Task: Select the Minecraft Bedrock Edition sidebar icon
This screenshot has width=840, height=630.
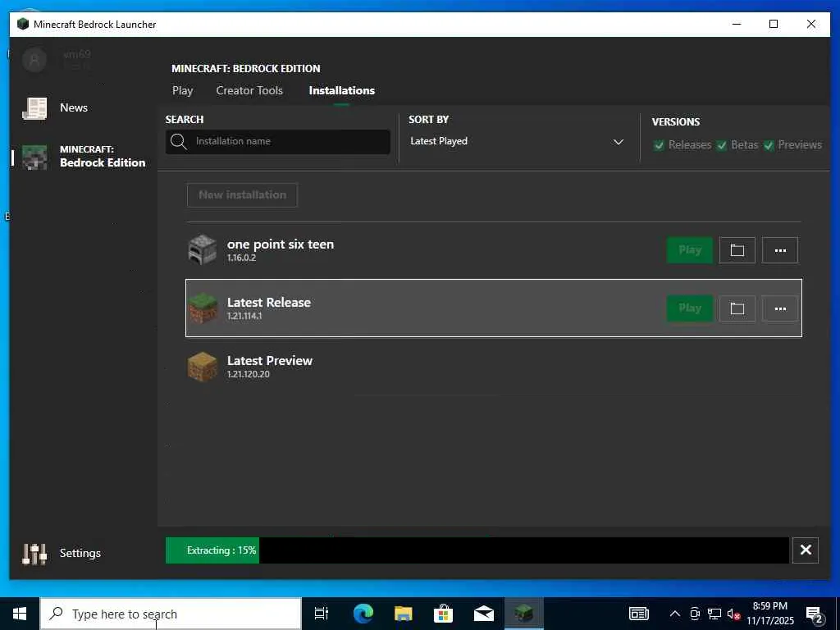Action: [x=34, y=157]
